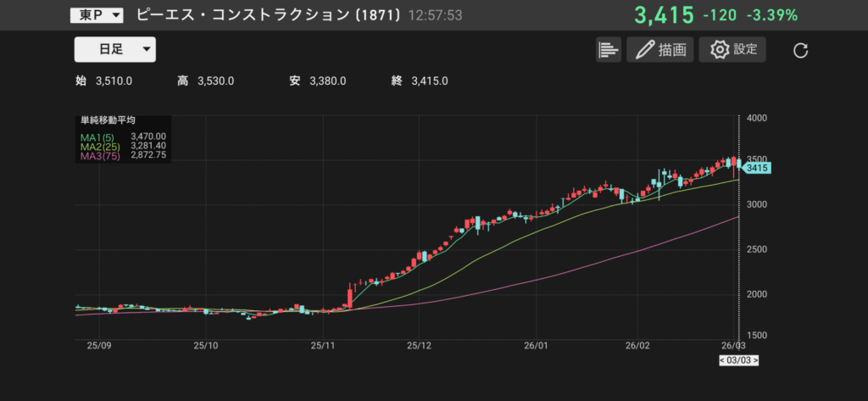The height and width of the screenshot is (401, 868).
Task: Click the 3,470.00 MA1 value
Action: pyautogui.click(x=148, y=136)
